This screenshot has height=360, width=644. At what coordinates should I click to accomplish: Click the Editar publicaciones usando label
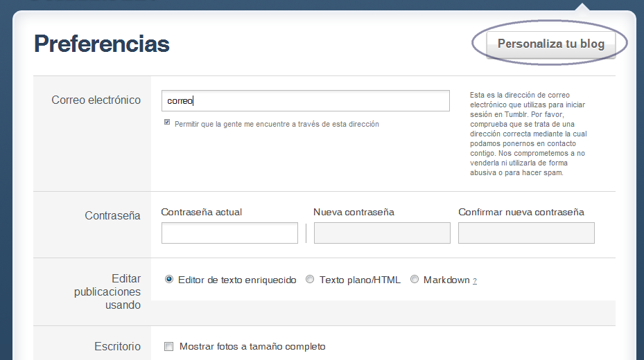click(107, 291)
